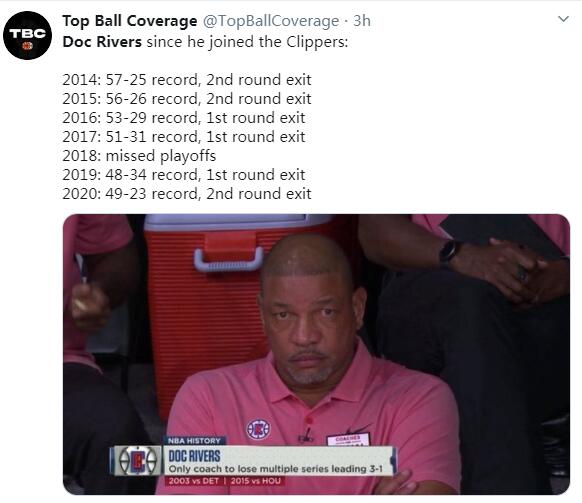
Task: Click the DOC RIVERS banner title
Action: [194, 456]
